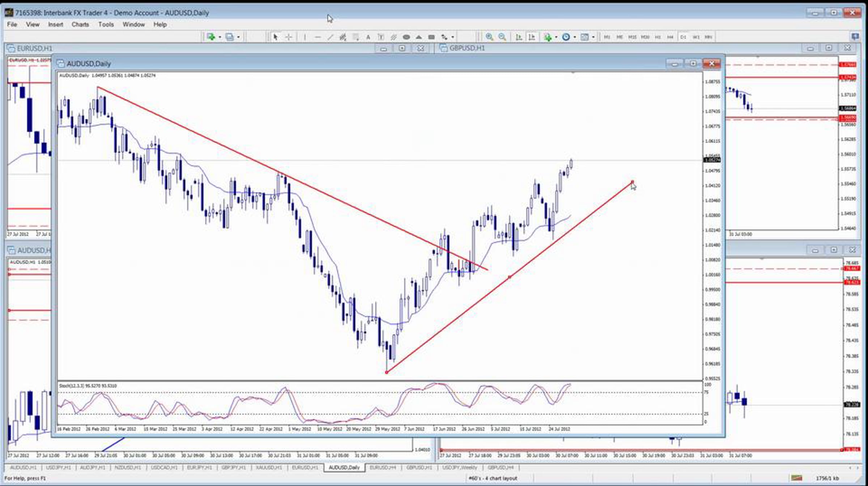The width and height of the screenshot is (868, 486).
Task: Switch to the USDJPY,H1 chart tab
Action: point(59,468)
